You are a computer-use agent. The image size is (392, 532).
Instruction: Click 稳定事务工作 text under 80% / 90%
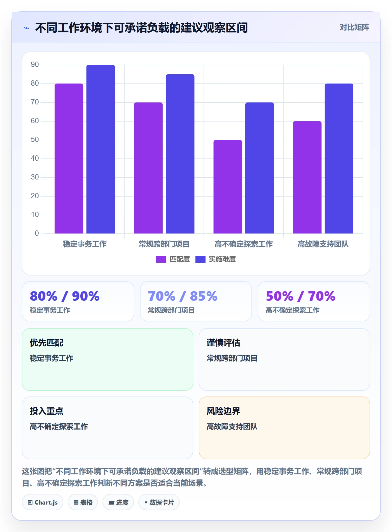(50, 311)
